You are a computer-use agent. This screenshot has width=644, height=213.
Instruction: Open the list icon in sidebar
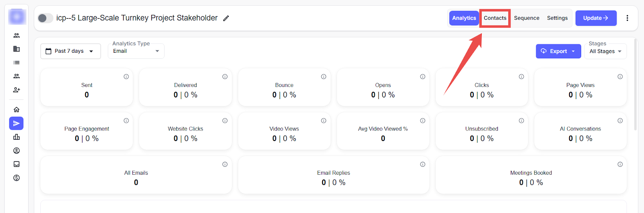click(17, 62)
